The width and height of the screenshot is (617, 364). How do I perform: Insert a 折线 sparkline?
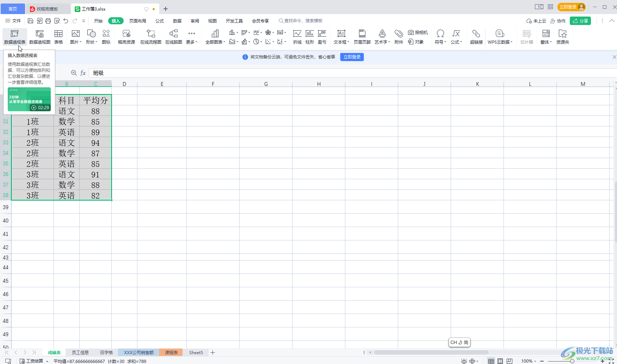tap(297, 37)
